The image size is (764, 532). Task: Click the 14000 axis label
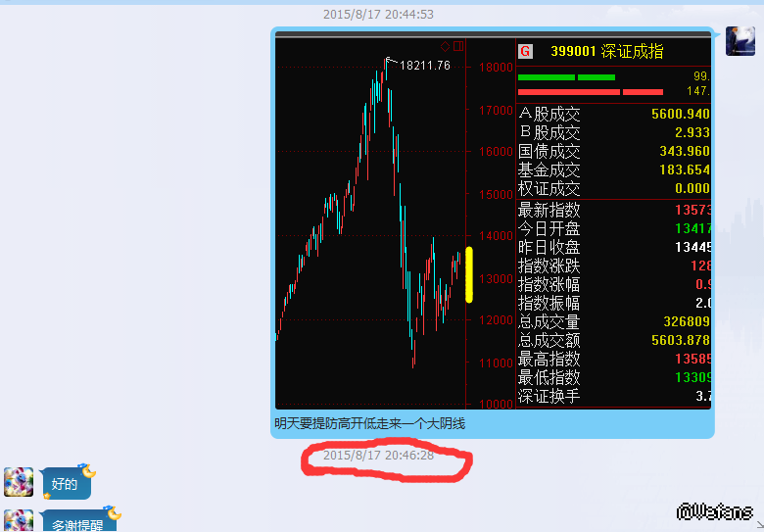tap(496, 236)
